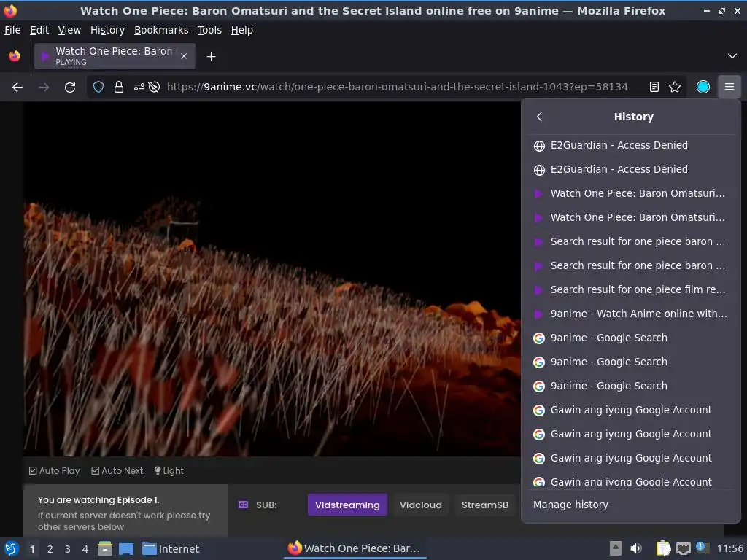Image resolution: width=747 pixels, height=560 pixels.
Task: Go back from the History panel
Action: click(539, 117)
